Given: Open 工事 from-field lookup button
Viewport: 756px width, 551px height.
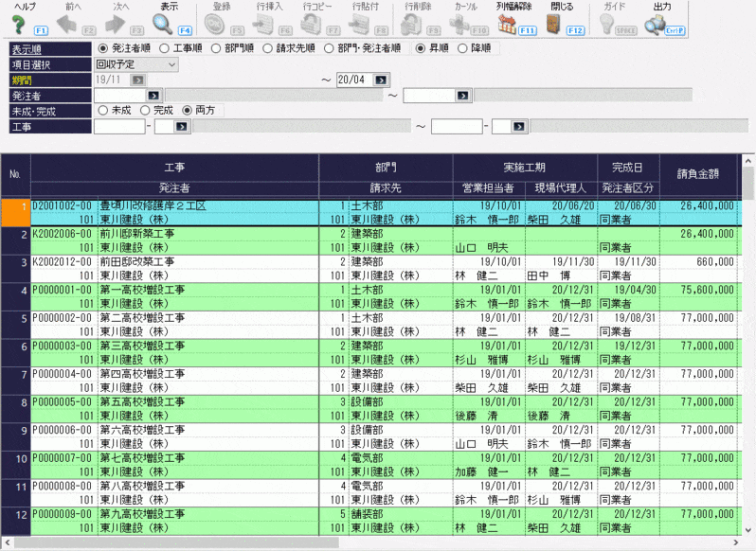Looking at the screenshot, I should (x=181, y=127).
